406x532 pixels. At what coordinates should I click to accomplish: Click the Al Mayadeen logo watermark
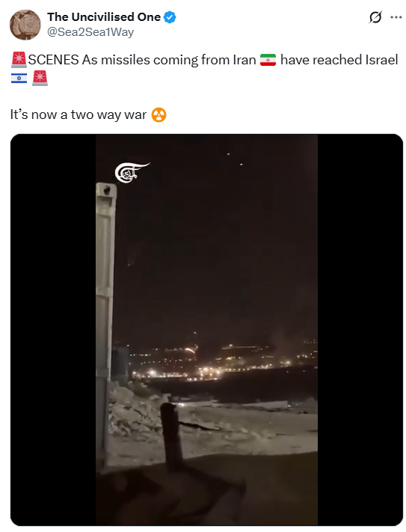[132, 172]
